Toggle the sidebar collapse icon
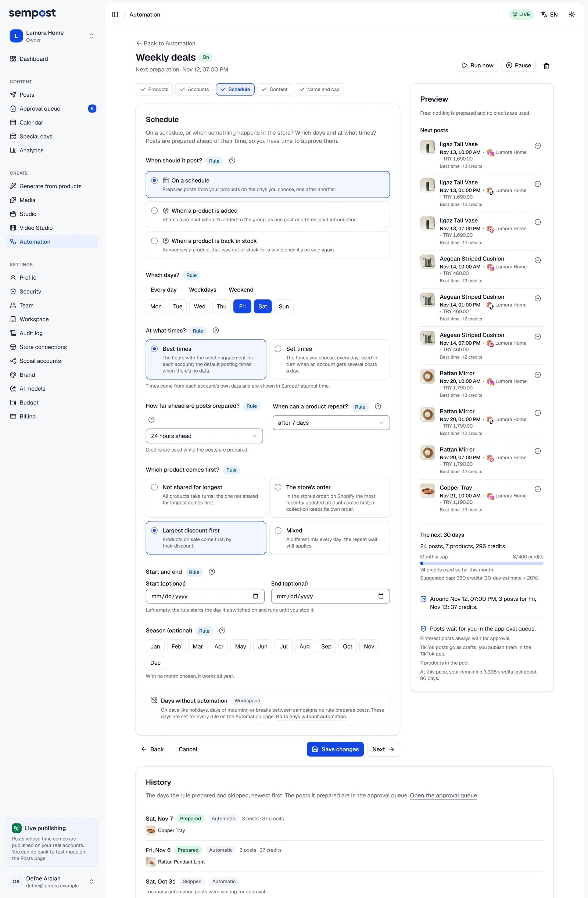This screenshot has width=588, height=898. tap(115, 14)
